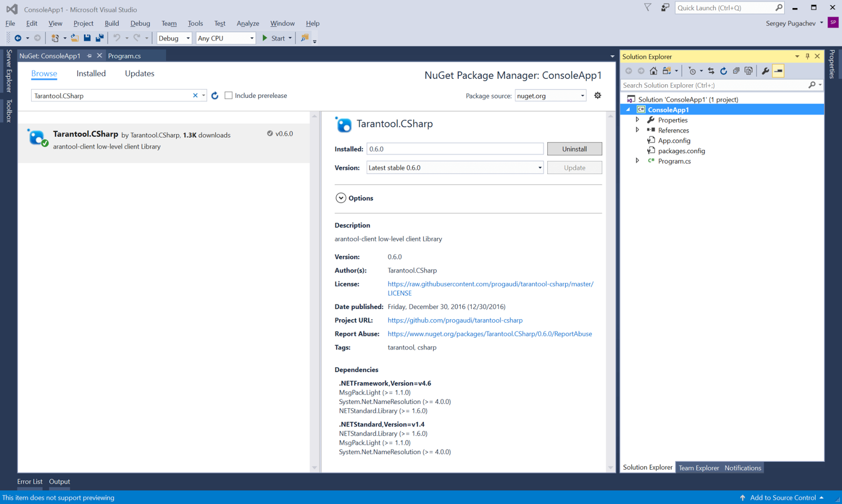Click the Save All toolbar icon
Image resolution: width=842 pixels, height=504 pixels.
coord(99,38)
